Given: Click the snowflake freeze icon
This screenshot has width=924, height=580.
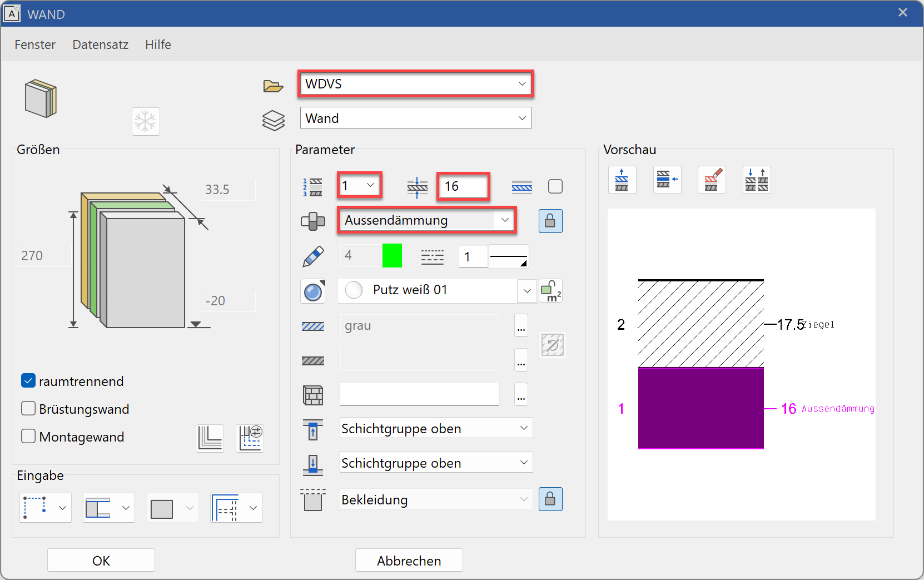Looking at the screenshot, I should pyautogui.click(x=146, y=121).
